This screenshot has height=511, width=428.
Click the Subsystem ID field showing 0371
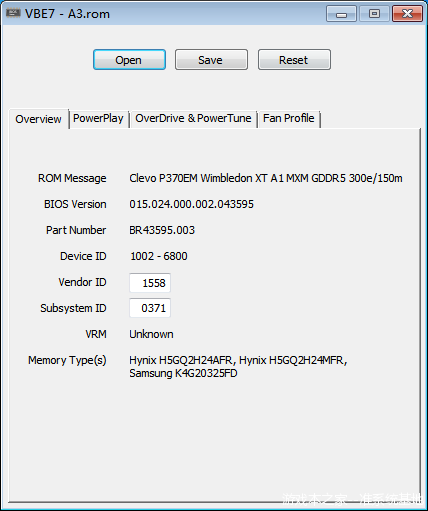pyautogui.click(x=150, y=308)
